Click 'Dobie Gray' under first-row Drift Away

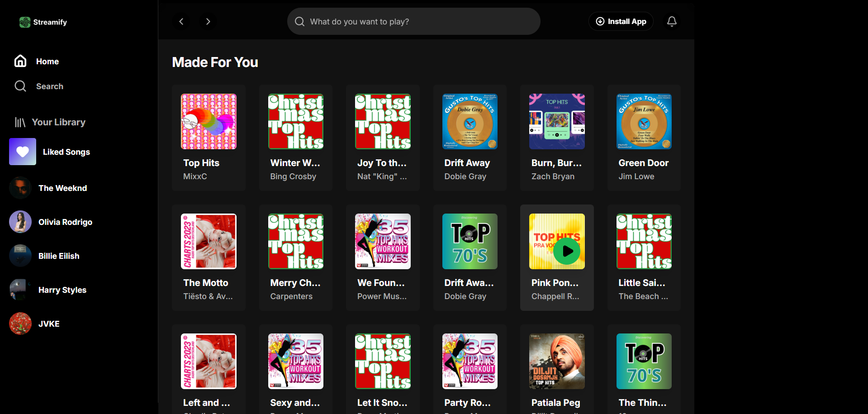(x=465, y=176)
